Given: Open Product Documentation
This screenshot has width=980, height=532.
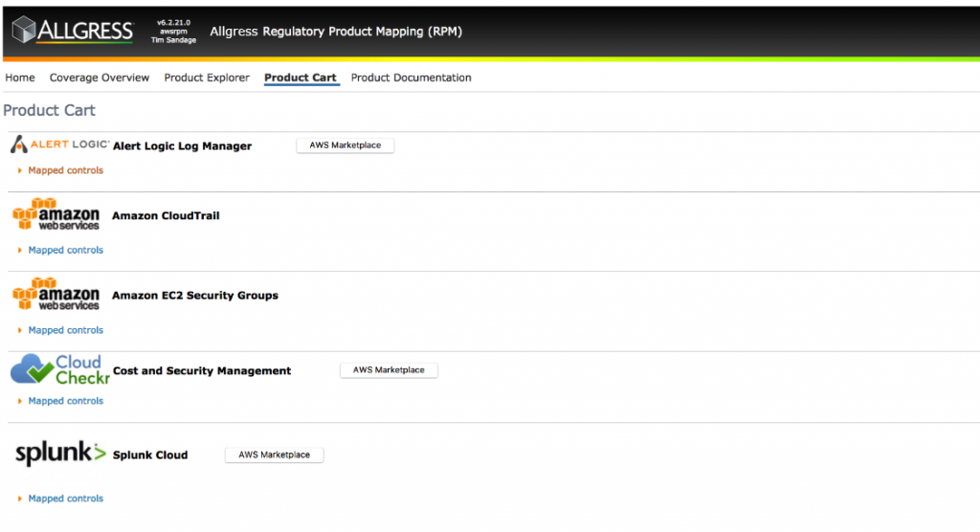Looking at the screenshot, I should (412, 78).
